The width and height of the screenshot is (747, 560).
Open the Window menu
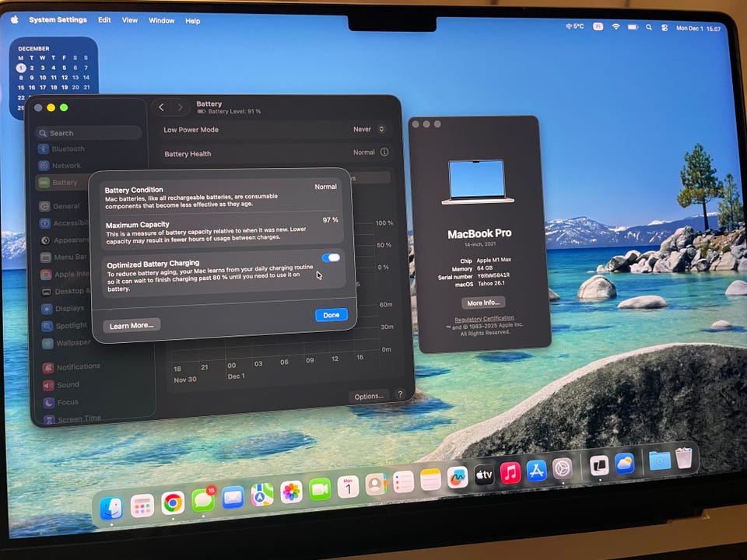(x=162, y=20)
